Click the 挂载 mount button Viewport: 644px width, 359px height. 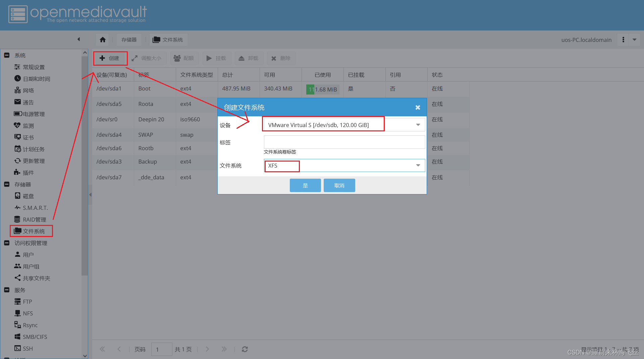pos(216,58)
